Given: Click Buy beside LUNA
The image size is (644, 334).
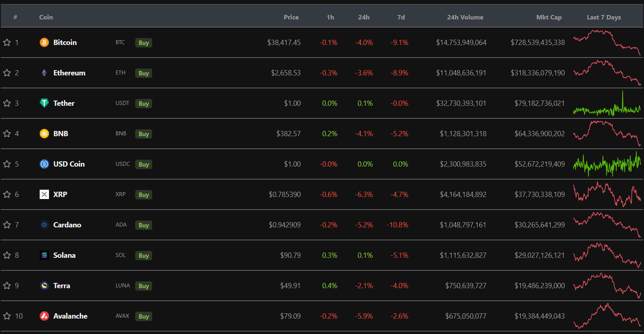Looking at the screenshot, I should pyautogui.click(x=144, y=286).
